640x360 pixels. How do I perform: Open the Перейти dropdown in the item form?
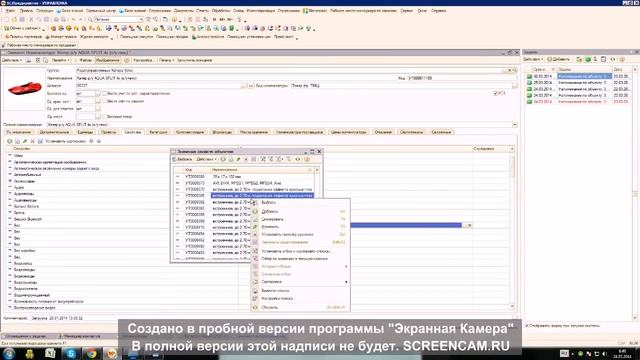[60, 60]
